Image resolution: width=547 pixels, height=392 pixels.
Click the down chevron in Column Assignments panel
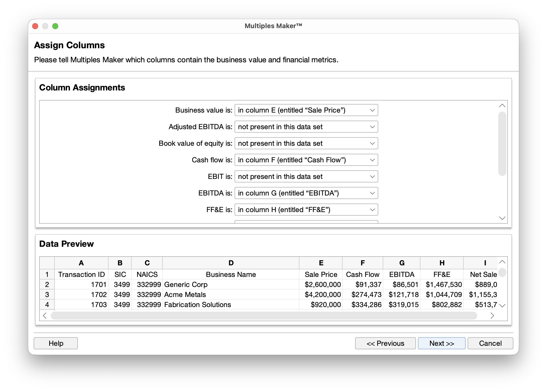(502, 219)
